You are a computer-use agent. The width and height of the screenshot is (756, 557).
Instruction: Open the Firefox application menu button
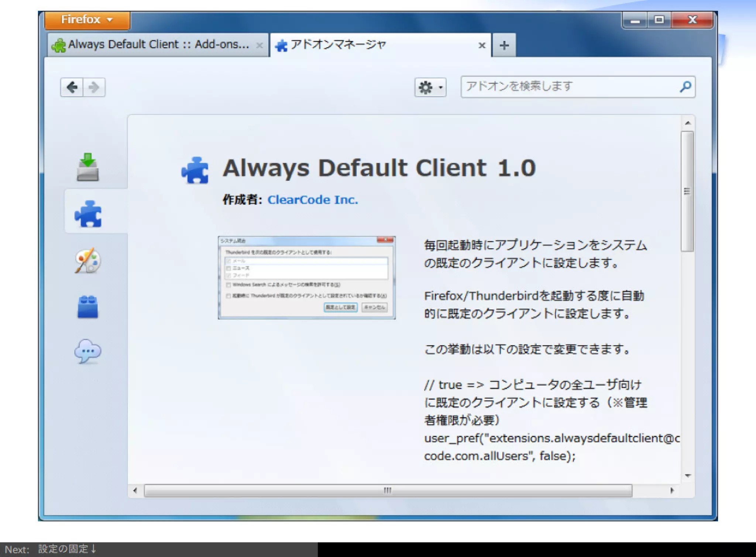pyautogui.click(x=87, y=20)
